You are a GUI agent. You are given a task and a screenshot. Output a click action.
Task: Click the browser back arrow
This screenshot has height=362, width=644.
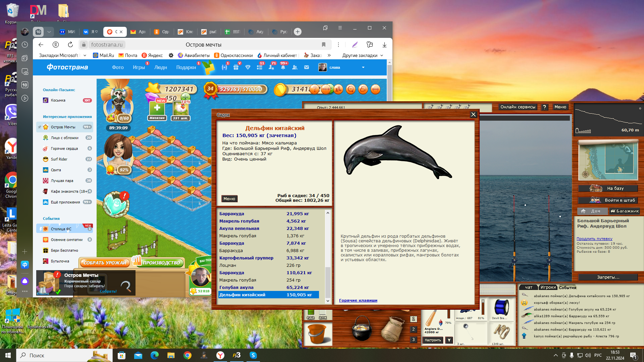pyautogui.click(x=41, y=45)
